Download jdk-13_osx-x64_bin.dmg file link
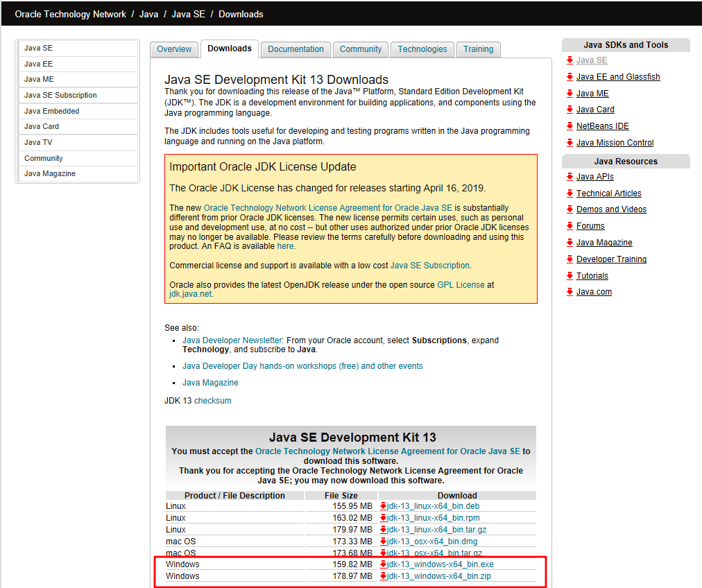 point(432,542)
